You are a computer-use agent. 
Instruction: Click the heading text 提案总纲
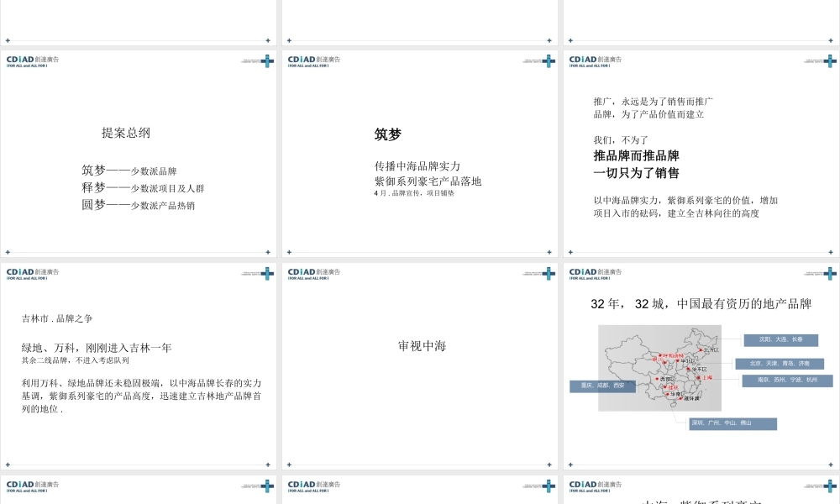[126, 133]
